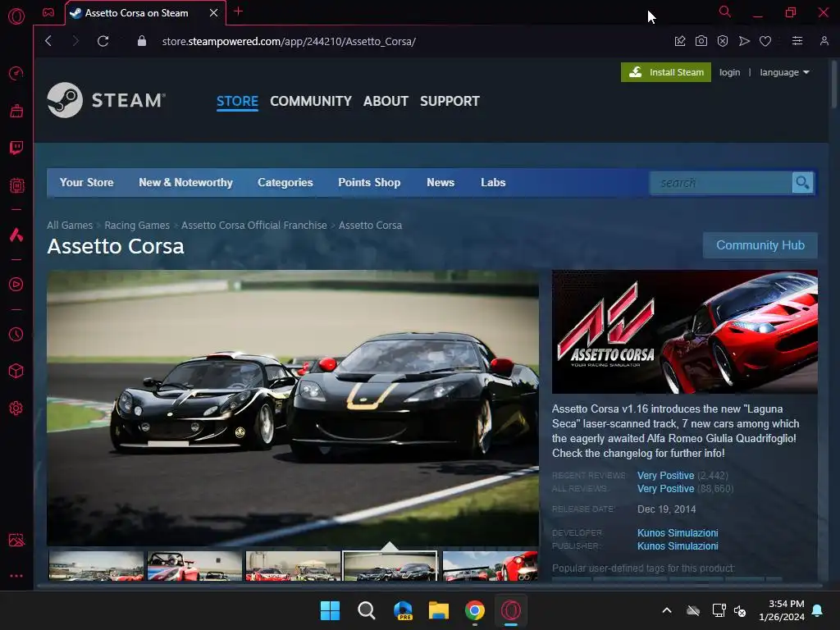Click the Steam logo
This screenshot has height=630, width=840.
(106, 100)
